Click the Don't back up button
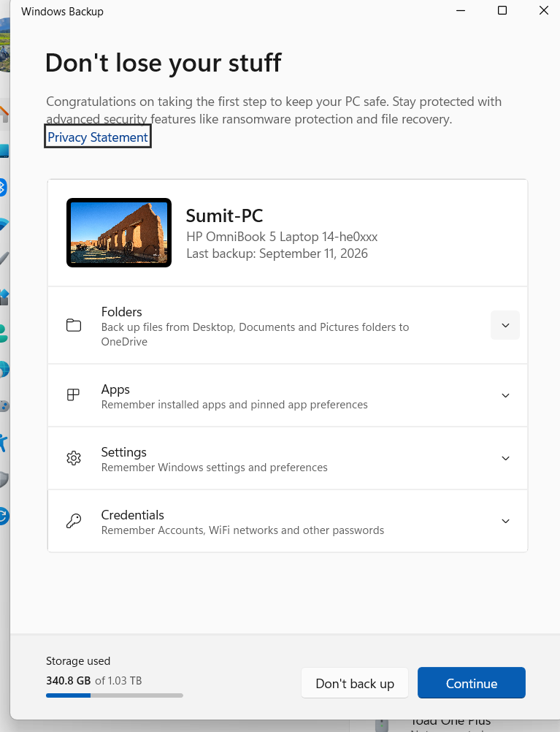Screen dimensions: 560x732 click(x=355, y=683)
